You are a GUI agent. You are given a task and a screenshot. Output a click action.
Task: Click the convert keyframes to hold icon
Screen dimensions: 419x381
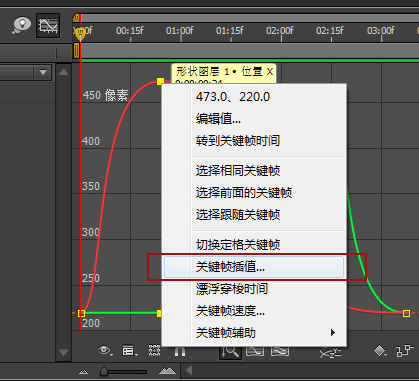point(405,351)
